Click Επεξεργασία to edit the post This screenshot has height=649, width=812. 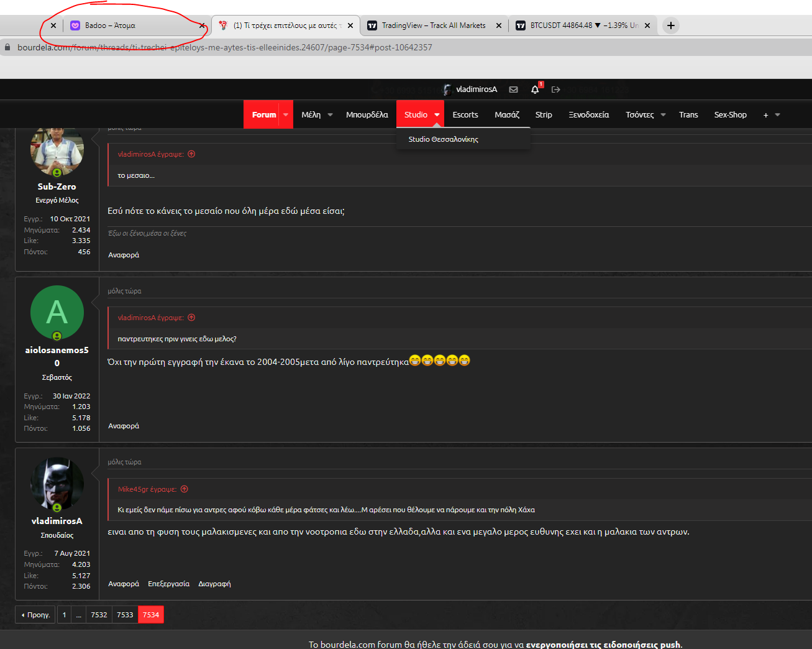(x=168, y=584)
